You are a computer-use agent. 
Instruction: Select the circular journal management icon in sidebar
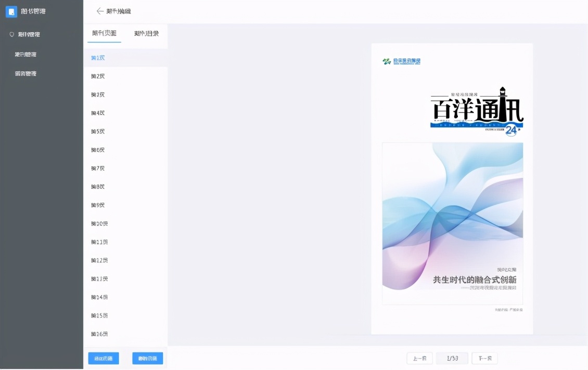[11, 34]
